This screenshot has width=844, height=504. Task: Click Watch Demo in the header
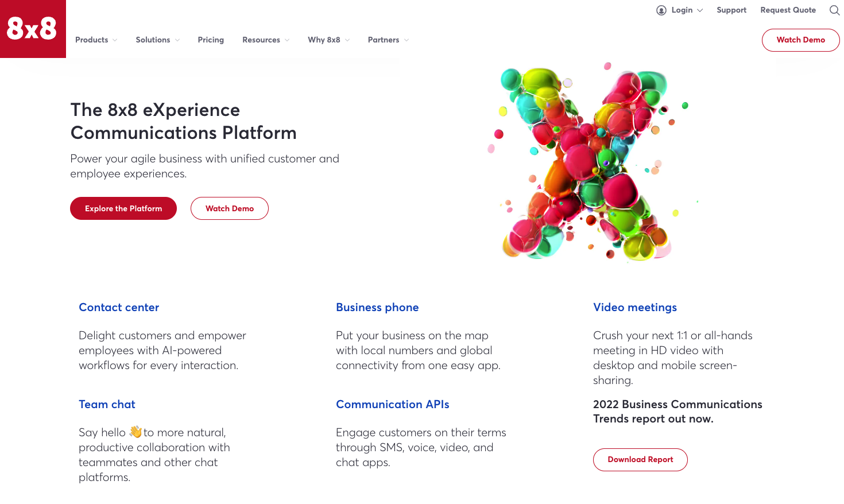point(800,40)
